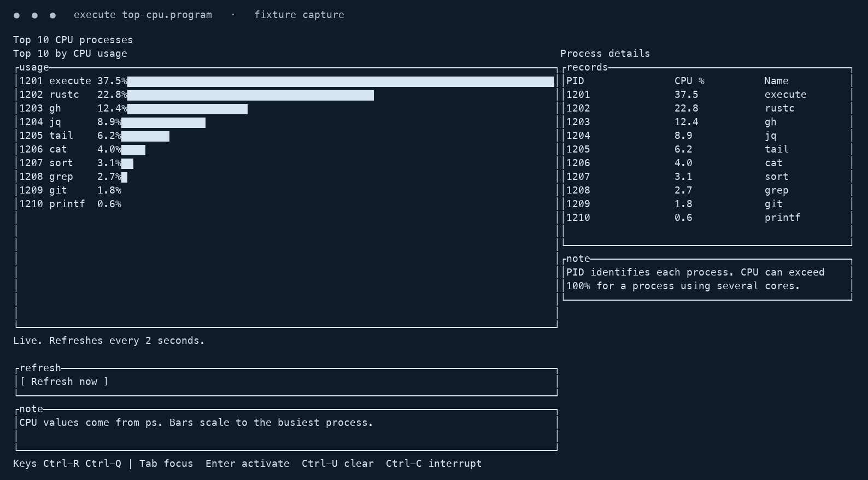This screenshot has height=480, width=868.
Task: Click the 3.1 CPU cell in records table
Action: (683, 177)
